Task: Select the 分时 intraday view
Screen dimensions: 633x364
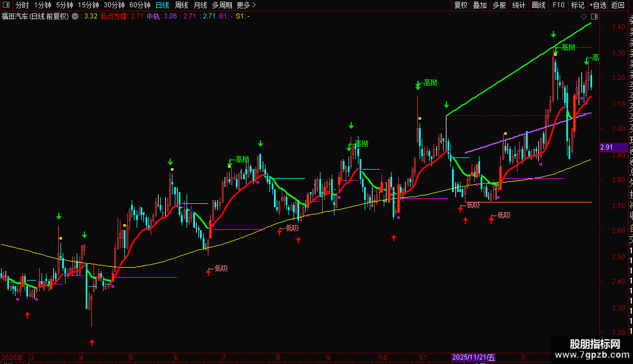Action: coord(22,5)
